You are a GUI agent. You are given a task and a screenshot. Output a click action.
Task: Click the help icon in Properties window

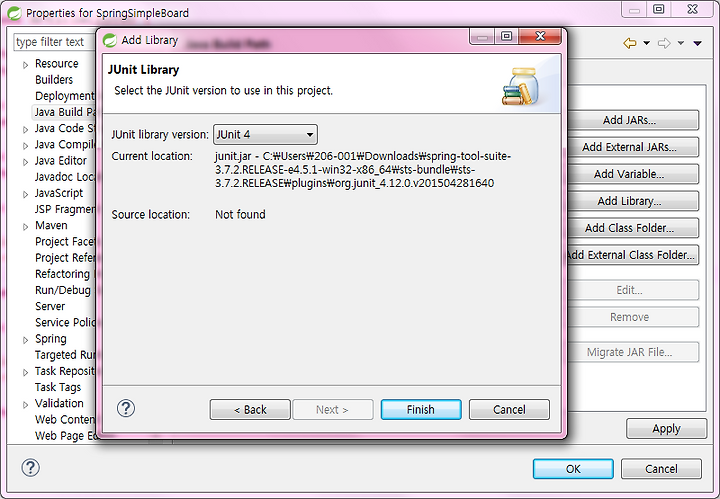pos(30,468)
